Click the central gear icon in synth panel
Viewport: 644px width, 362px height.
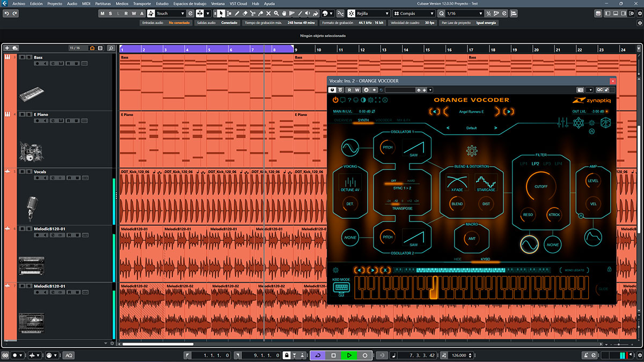pyautogui.click(x=472, y=151)
